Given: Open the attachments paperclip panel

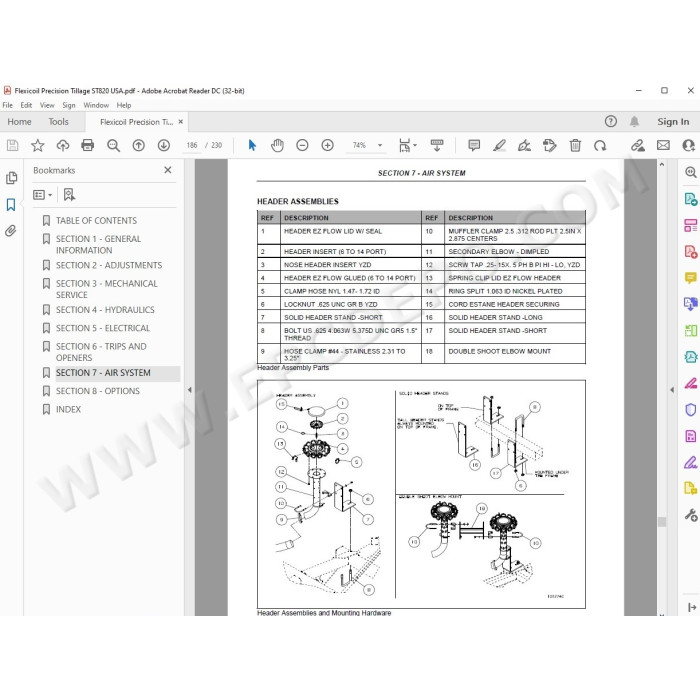Looking at the screenshot, I should coord(11,231).
